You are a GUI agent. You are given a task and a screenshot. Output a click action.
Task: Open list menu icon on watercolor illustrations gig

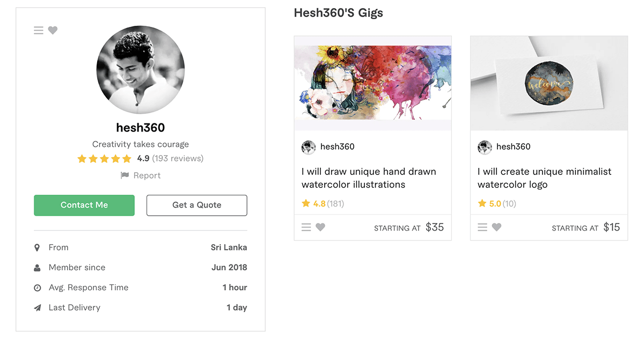click(306, 227)
